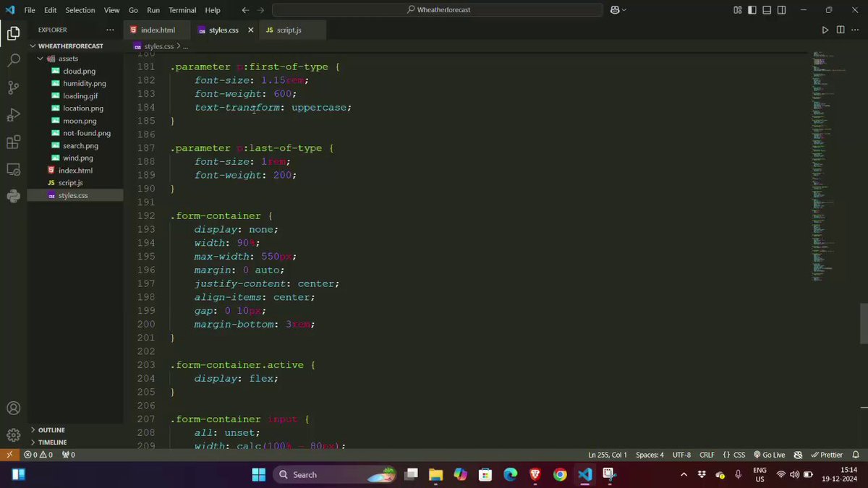
Task: Open File Explorer from the taskbar
Action: tap(435, 475)
